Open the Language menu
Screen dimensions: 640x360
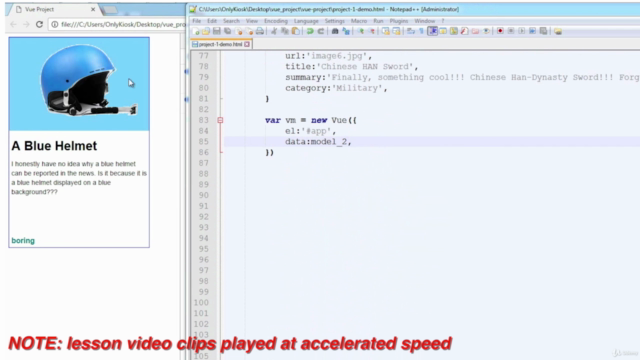point(306,21)
